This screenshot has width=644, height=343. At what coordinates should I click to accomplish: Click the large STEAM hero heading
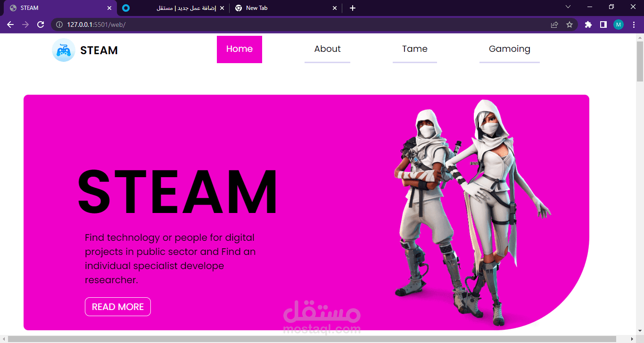click(178, 192)
